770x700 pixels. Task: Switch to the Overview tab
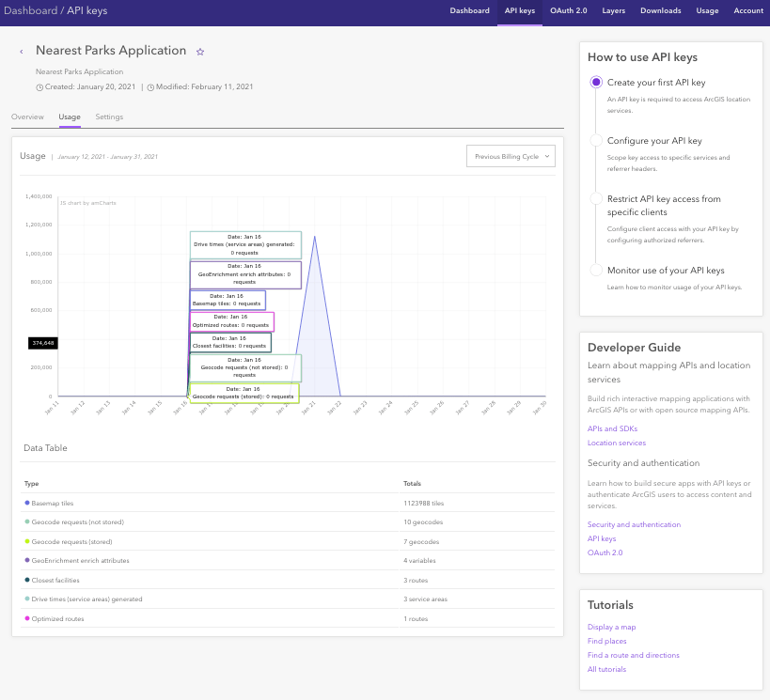point(27,117)
